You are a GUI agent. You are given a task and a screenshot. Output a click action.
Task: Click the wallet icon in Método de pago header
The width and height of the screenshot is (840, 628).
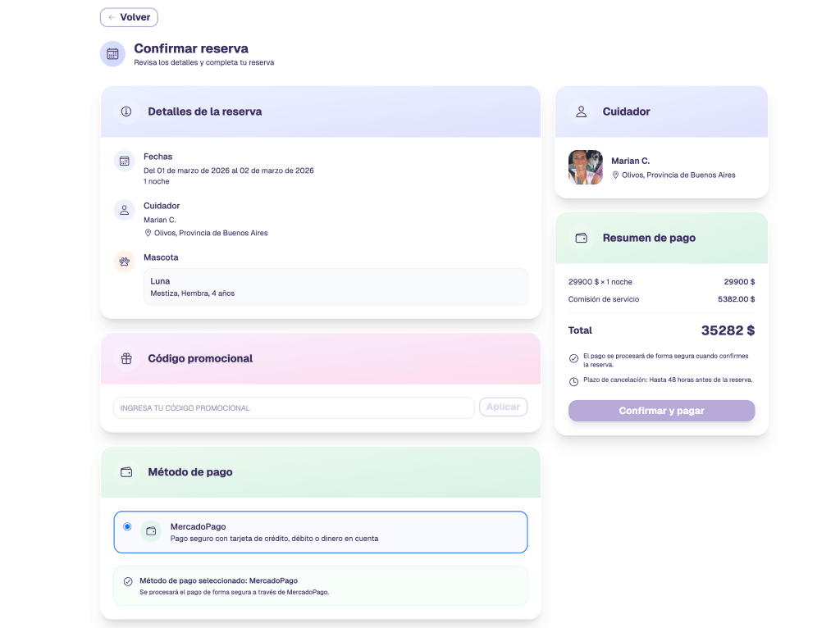[126, 472]
